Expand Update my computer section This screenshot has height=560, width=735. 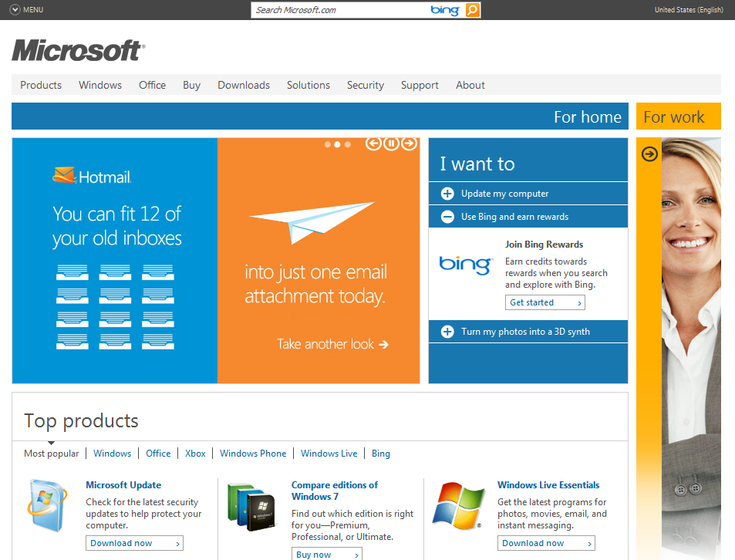[x=447, y=194]
